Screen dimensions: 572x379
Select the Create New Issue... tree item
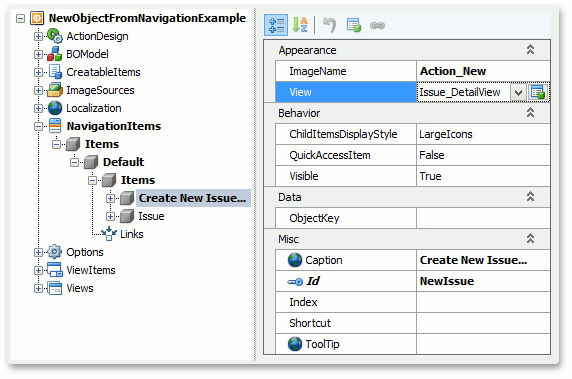pos(192,198)
